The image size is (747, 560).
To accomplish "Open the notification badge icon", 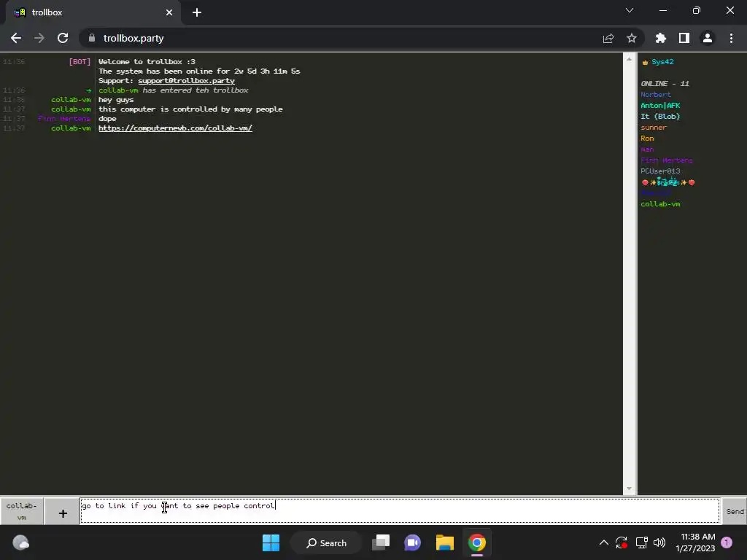I will (727, 542).
